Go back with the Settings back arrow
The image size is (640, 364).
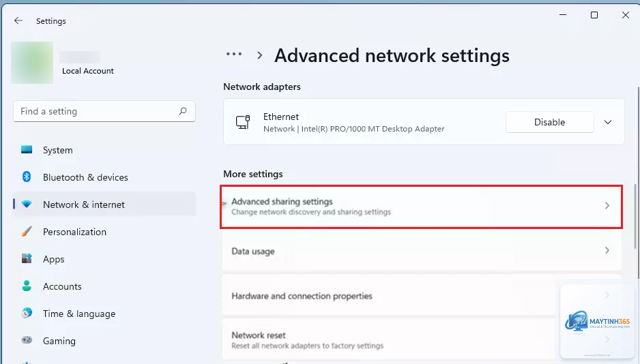[x=18, y=20]
